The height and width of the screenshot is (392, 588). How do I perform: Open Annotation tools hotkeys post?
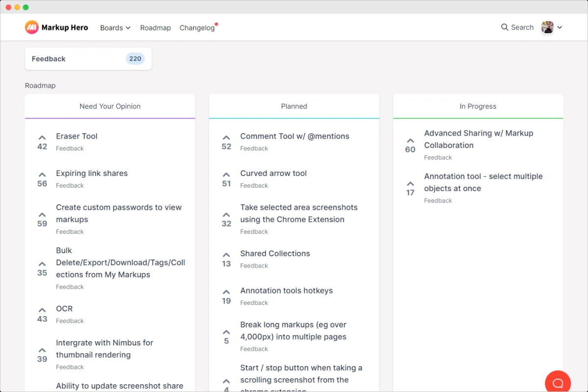pyautogui.click(x=286, y=291)
